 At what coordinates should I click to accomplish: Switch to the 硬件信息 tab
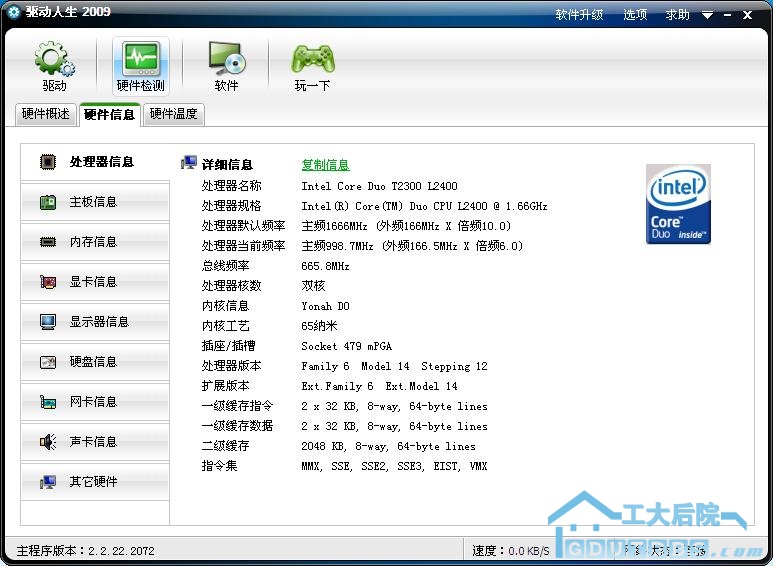[x=110, y=114]
